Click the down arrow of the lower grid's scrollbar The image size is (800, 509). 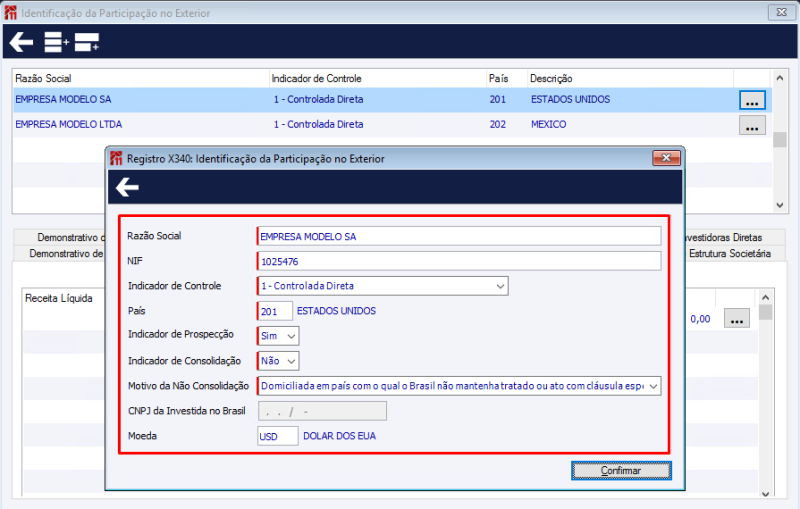coord(765,493)
